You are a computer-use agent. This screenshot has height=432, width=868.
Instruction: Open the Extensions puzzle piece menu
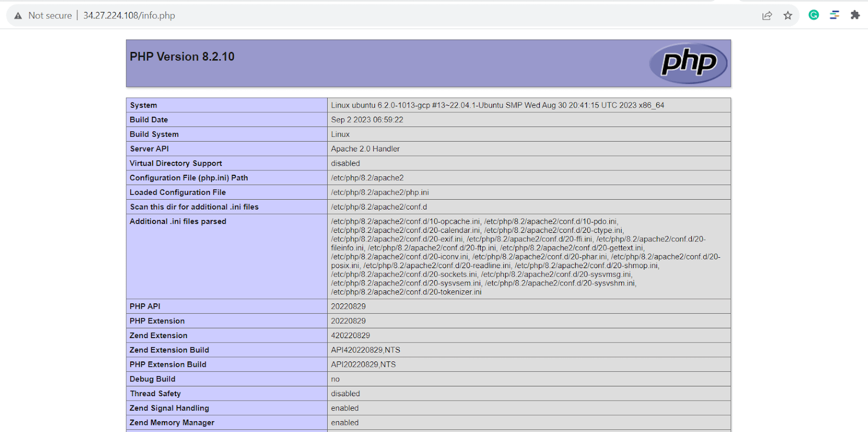855,15
